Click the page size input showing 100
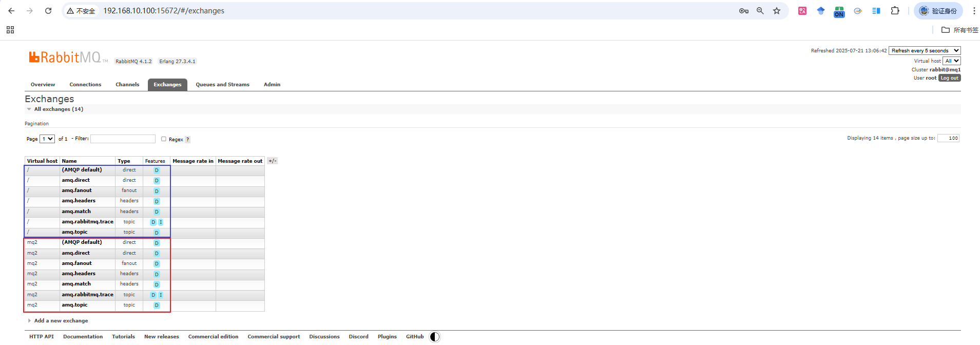The height and width of the screenshot is (345, 980). 948,138
